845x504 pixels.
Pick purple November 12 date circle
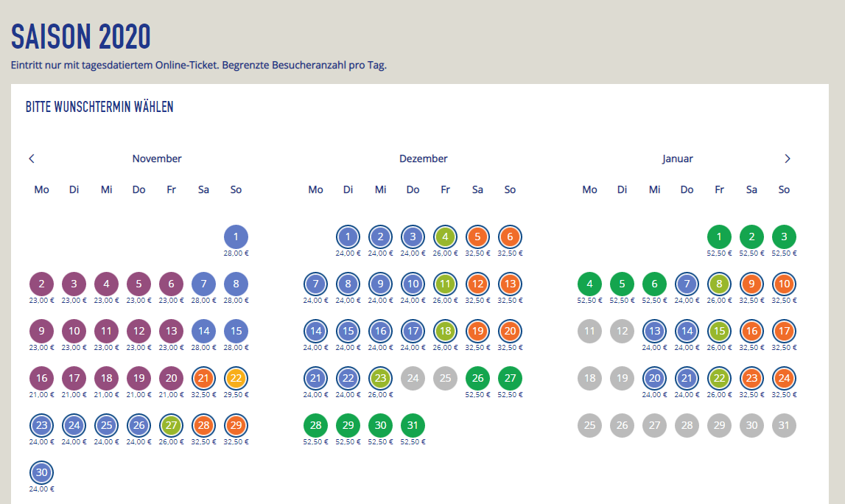click(x=139, y=331)
